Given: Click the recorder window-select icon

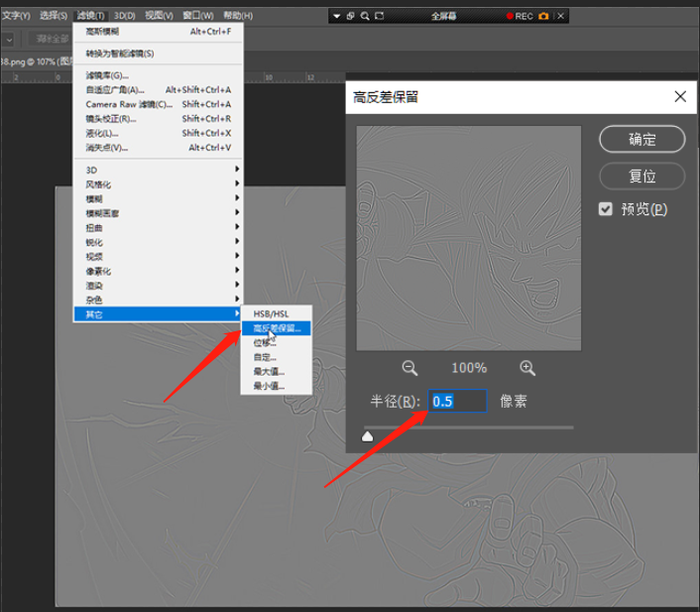Looking at the screenshot, I should (x=350, y=16).
